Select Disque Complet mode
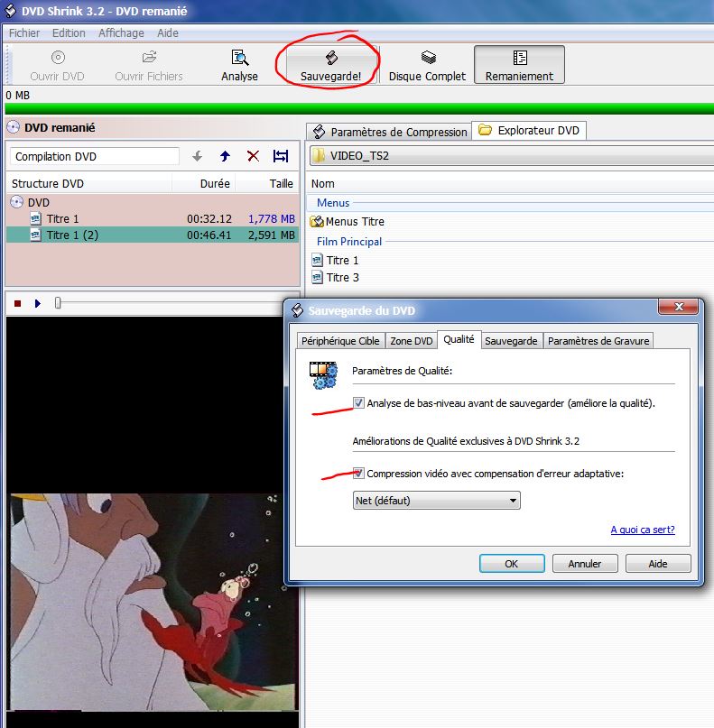 (427, 65)
